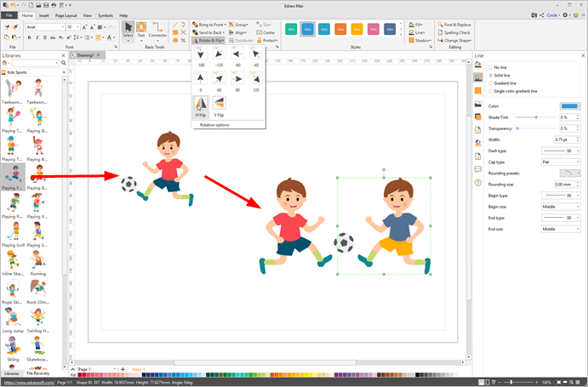The height and width of the screenshot is (387, 588).
Task: Close the Line side panel
Action: click(583, 55)
